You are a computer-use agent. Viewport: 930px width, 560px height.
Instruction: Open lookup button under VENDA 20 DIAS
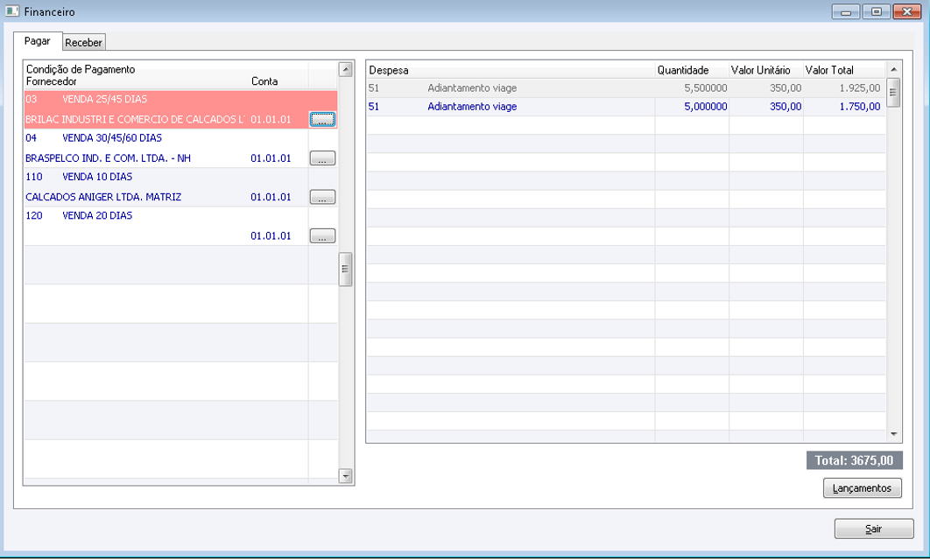click(322, 236)
